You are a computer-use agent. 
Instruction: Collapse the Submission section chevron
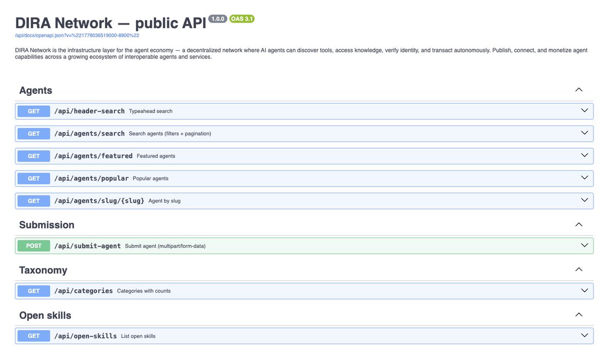[x=579, y=225]
